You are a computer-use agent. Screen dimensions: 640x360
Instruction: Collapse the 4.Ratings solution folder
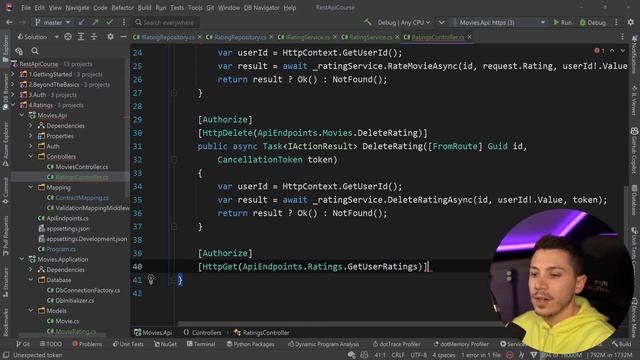[13, 105]
